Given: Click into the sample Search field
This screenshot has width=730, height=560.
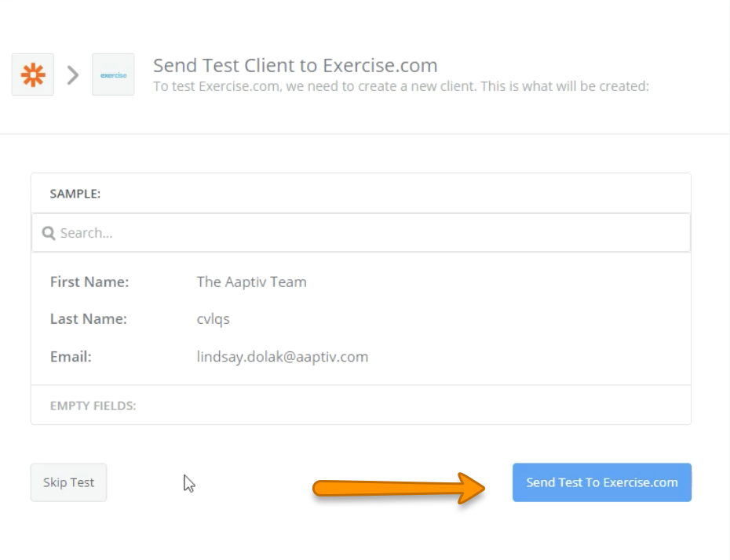Looking at the screenshot, I should pos(361,233).
